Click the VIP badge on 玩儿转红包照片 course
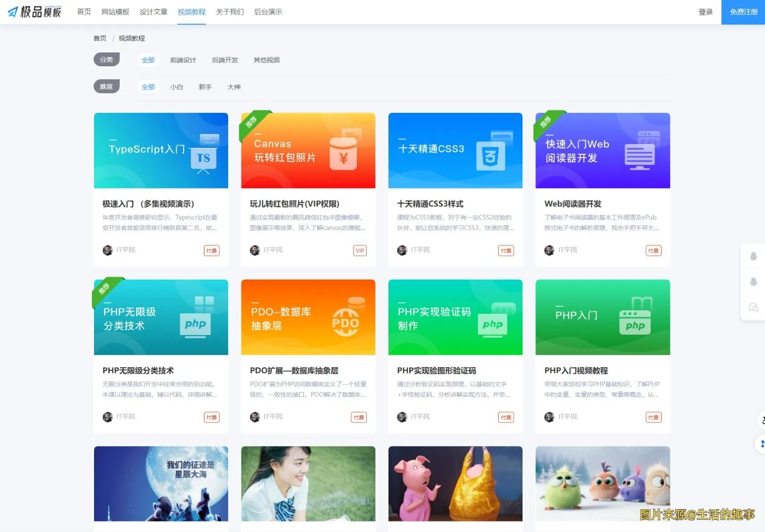The height and width of the screenshot is (532, 765). [360, 250]
